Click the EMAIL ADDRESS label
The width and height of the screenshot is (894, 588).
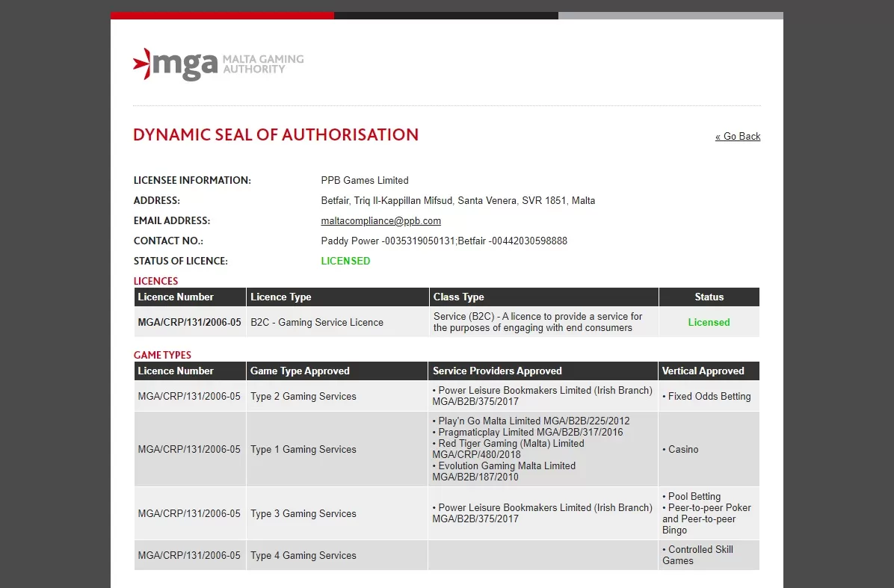tap(172, 220)
